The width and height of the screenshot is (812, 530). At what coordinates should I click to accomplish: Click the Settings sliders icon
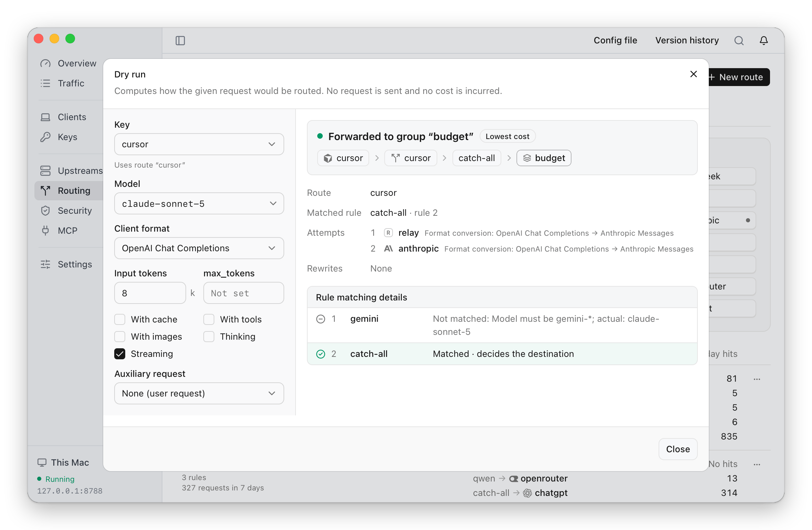[45, 264]
